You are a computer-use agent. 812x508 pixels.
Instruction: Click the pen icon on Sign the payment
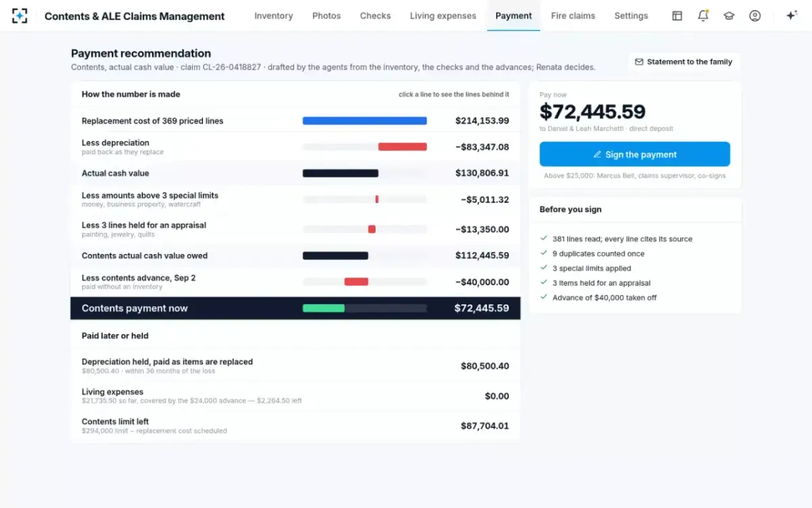click(597, 154)
